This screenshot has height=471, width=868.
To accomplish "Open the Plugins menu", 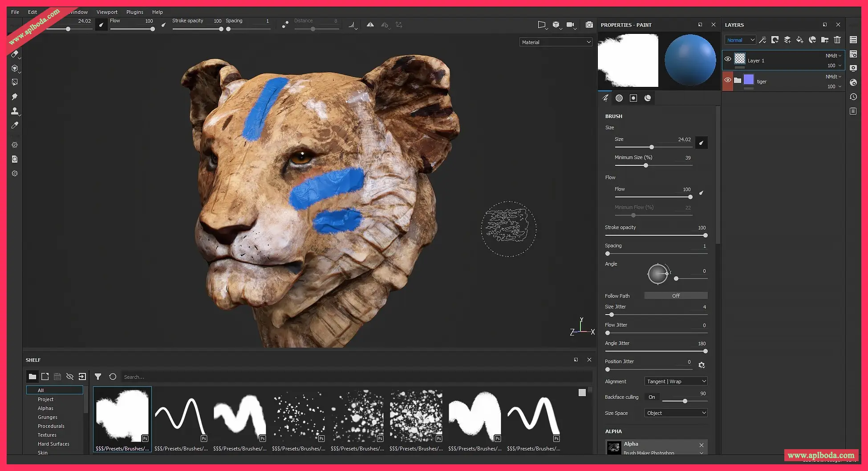I will (x=134, y=12).
